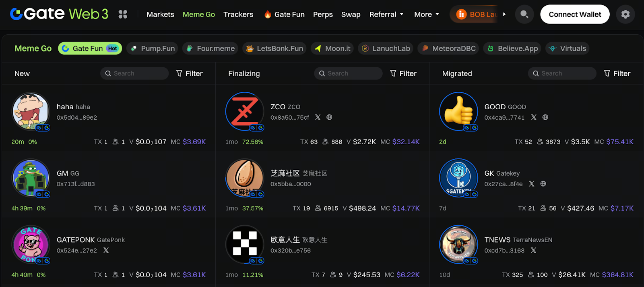The image size is (644, 287).
Task: Expand the BOB Launch banner arrow
Action: pos(504,14)
